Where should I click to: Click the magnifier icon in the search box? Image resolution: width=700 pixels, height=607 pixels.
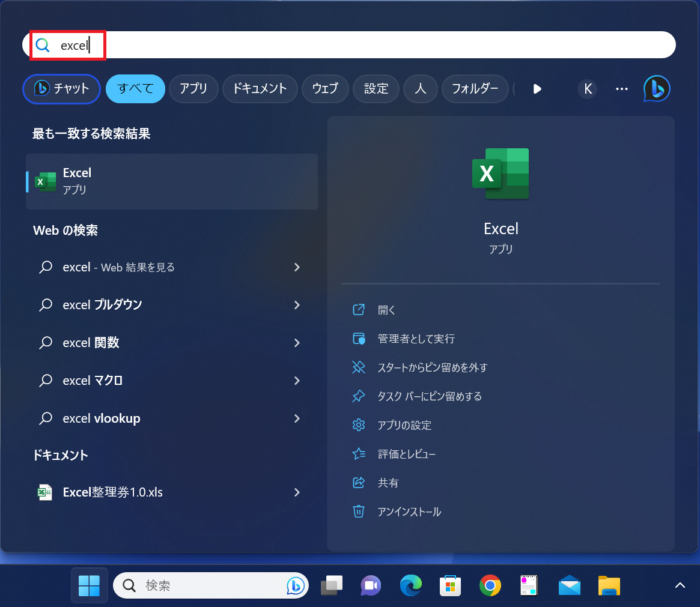[x=43, y=45]
